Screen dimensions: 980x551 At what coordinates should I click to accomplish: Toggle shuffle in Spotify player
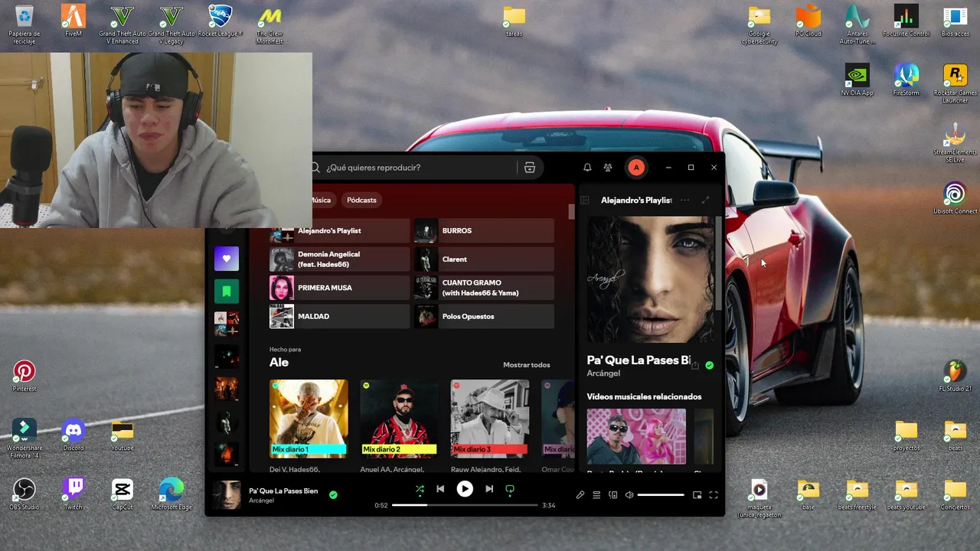click(x=420, y=489)
